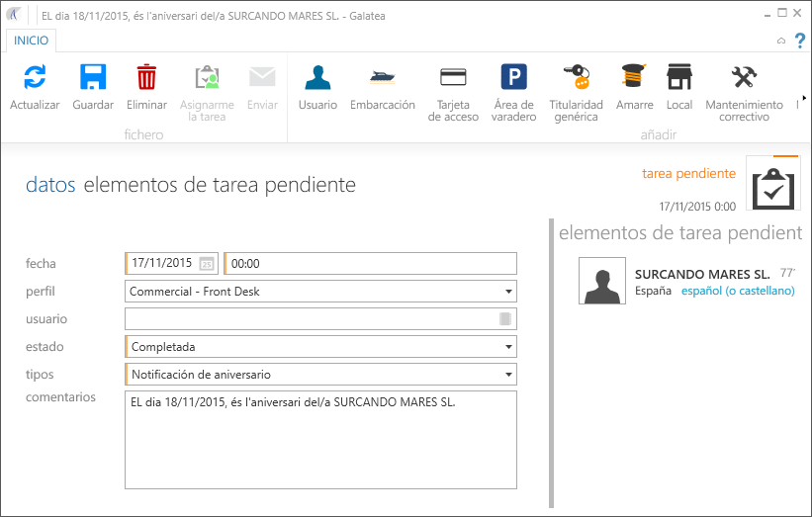Click the español (o castellano) link
This screenshot has height=517, width=812.
pos(738,291)
